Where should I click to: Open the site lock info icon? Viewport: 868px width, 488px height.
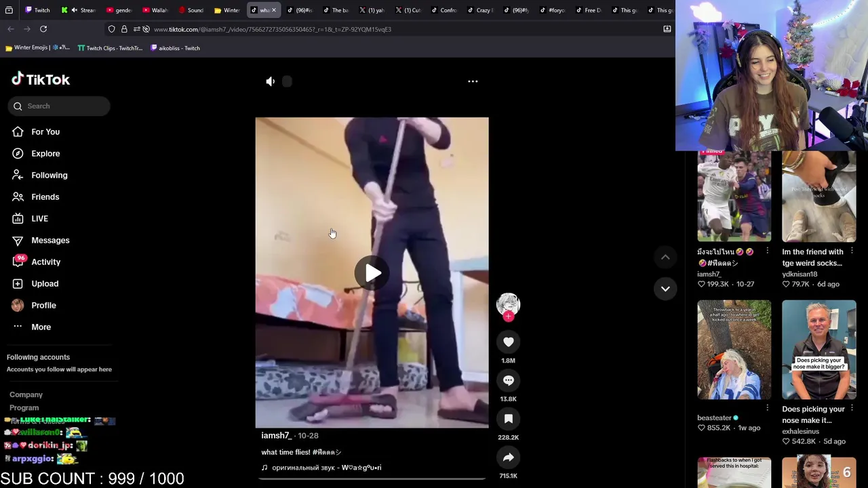click(124, 29)
